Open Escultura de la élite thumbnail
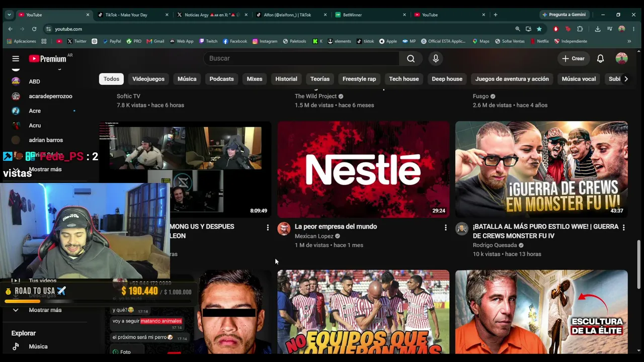Viewport: 644px width, 362px height. click(x=541, y=312)
